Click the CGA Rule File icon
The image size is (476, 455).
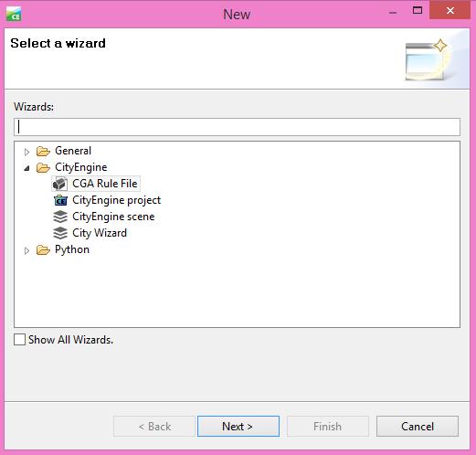pyautogui.click(x=59, y=184)
